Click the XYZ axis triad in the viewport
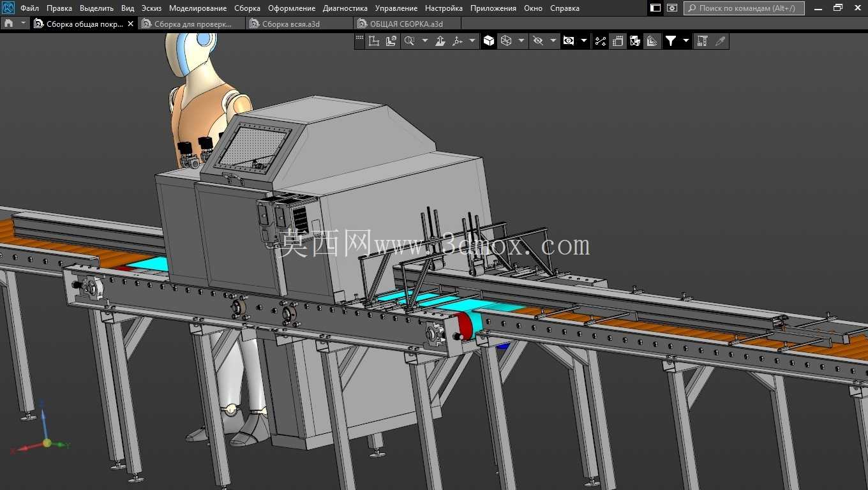 tap(42, 429)
